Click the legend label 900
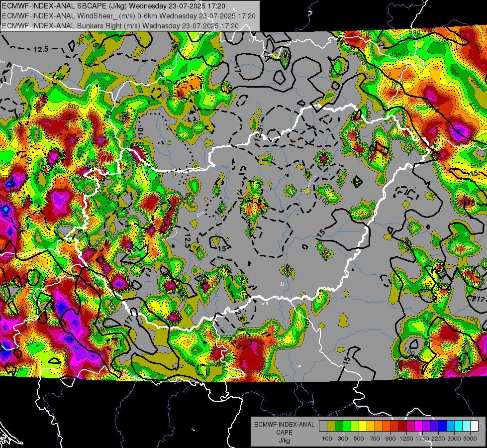487x448 pixels. click(390, 439)
